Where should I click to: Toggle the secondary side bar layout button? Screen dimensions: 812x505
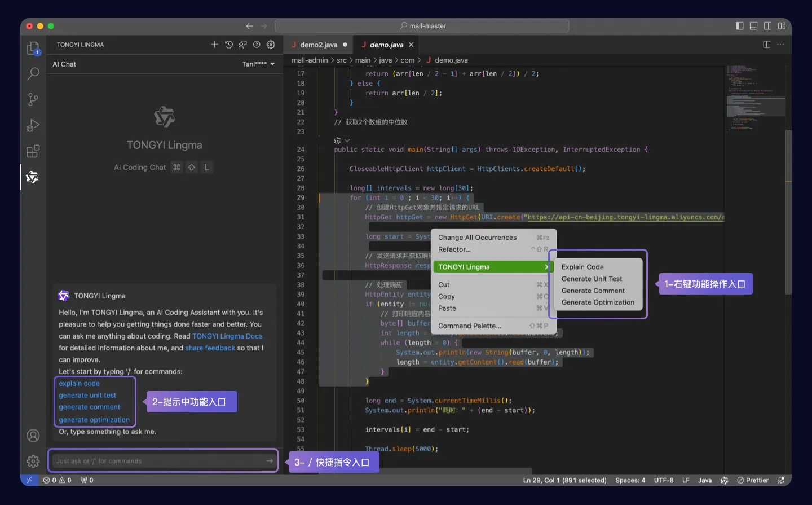point(767,26)
